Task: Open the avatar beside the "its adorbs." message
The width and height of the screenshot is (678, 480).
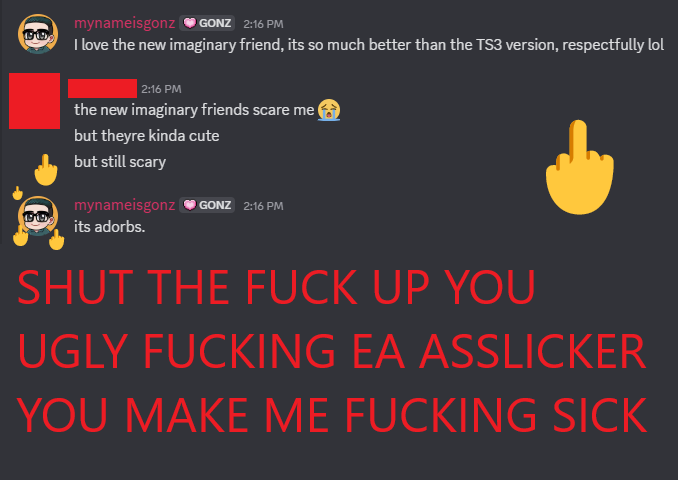Action: 38,216
